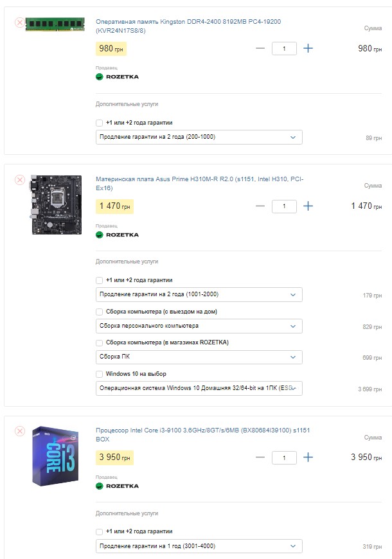392x559 pixels.
Task: Remove Kingston RAM from the cart
Action: coord(20,23)
